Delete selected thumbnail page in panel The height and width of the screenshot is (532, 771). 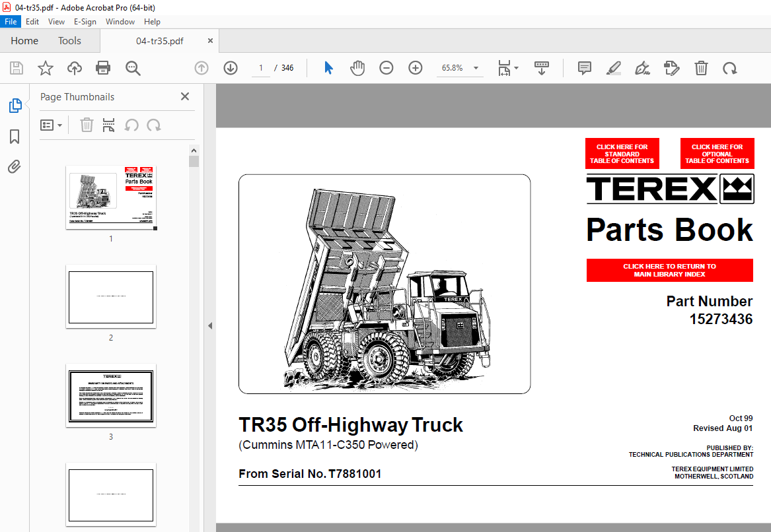point(87,125)
